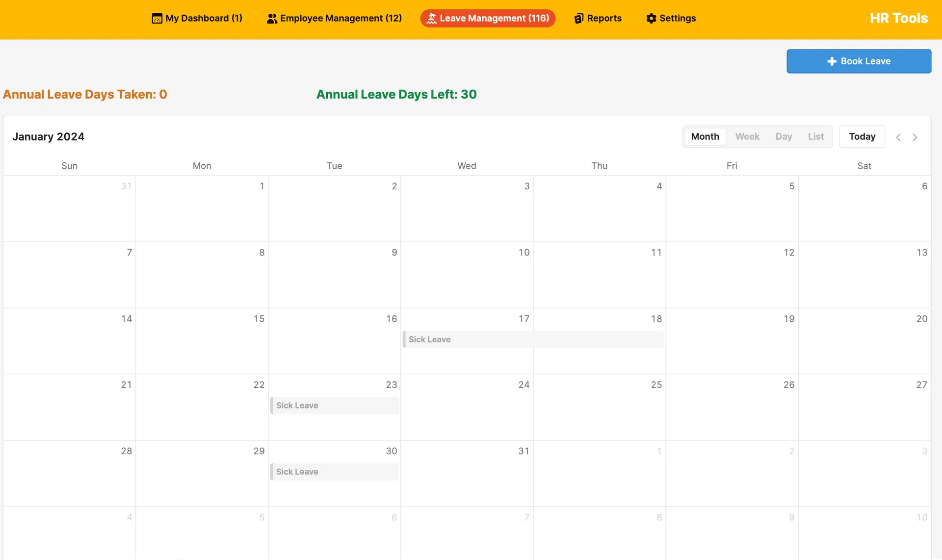Switch calendar to List view
Viewport: 942px width, 560px height.
coord(816,137)
